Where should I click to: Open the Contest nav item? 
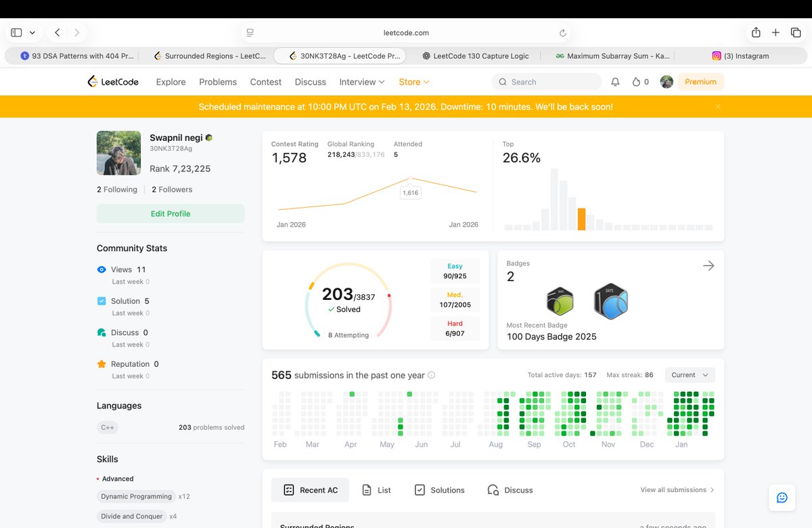266,82
